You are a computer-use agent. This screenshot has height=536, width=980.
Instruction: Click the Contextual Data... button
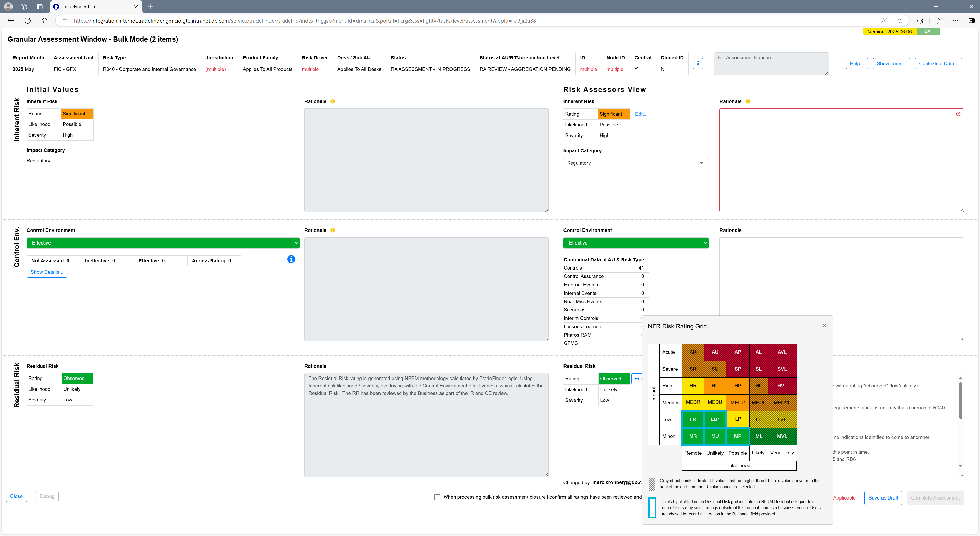point(938,64)
